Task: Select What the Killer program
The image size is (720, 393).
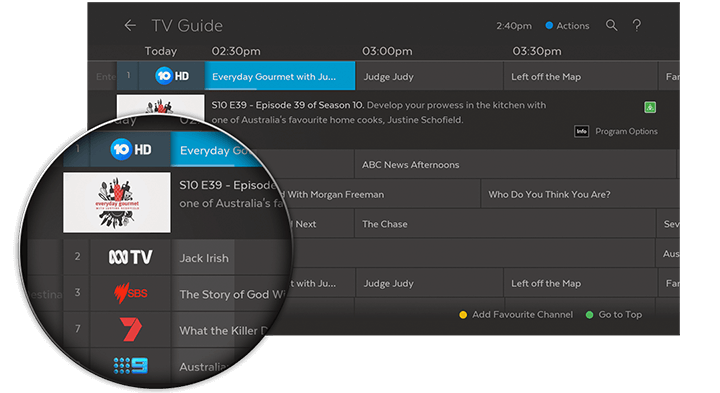Action: (x=224, y=331)
